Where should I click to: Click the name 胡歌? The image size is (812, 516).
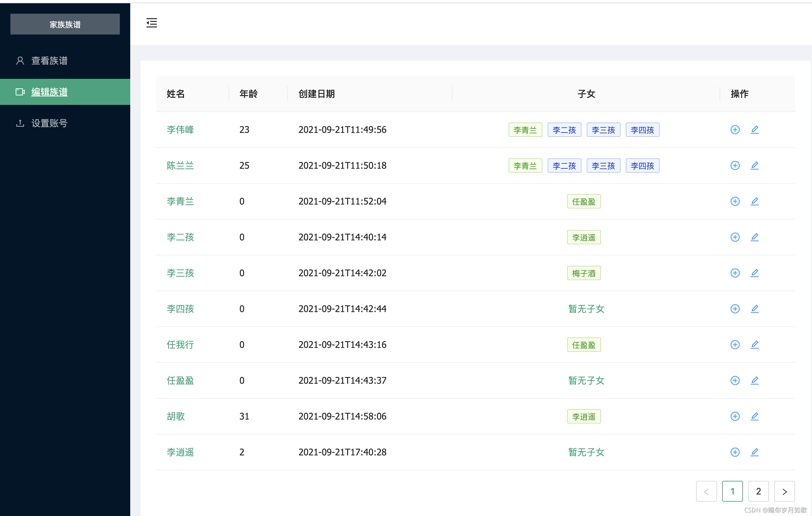coord(176,416)
